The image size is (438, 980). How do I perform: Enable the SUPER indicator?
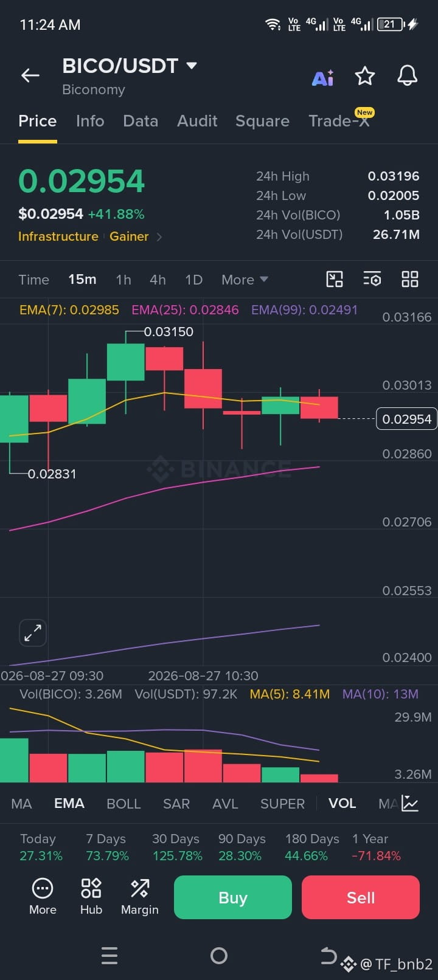(282, 804)
